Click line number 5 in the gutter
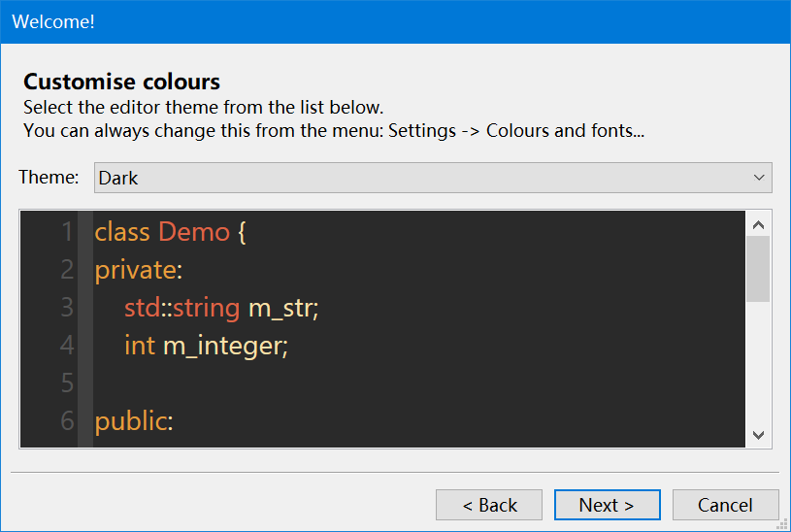 point(67,383)
